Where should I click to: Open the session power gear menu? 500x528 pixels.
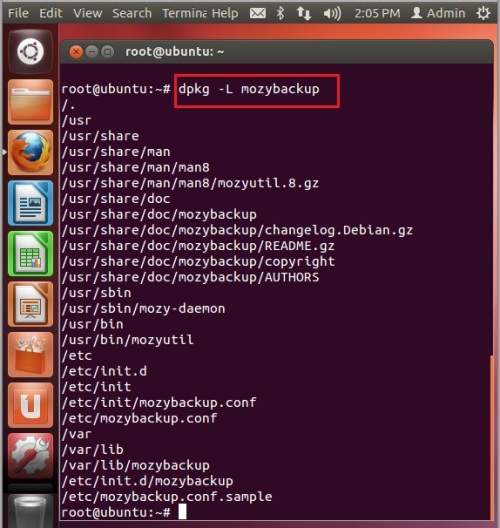[x=483, y=13]
